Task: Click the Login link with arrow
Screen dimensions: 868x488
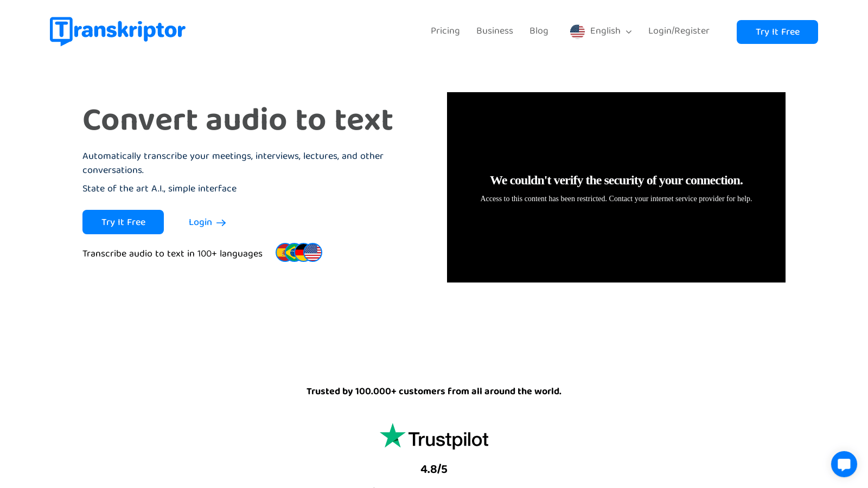Action: coord(207,222)
